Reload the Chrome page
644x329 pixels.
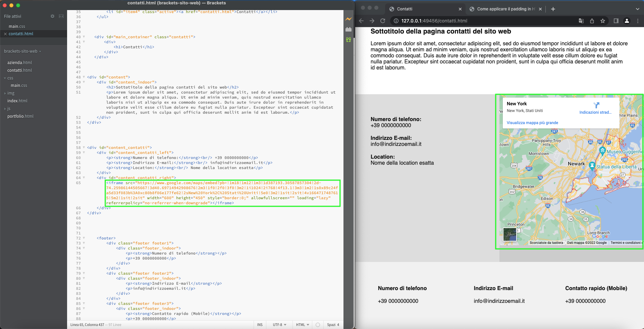pos(383,21)
